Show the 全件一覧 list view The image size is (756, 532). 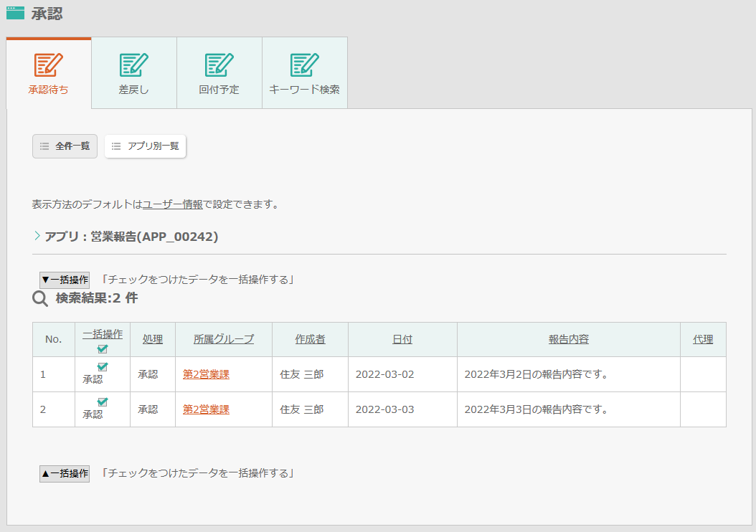[65, 146]
